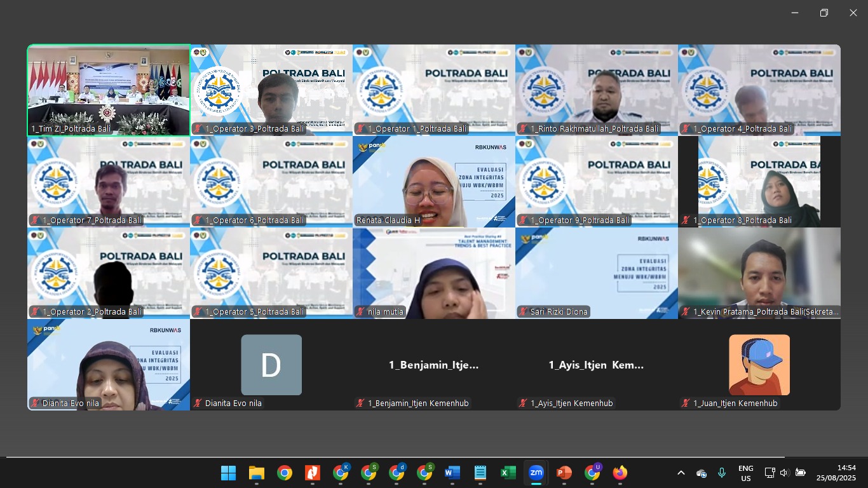
Task: Select Renata Claudia H's video tile
Action: coord(434,181)
